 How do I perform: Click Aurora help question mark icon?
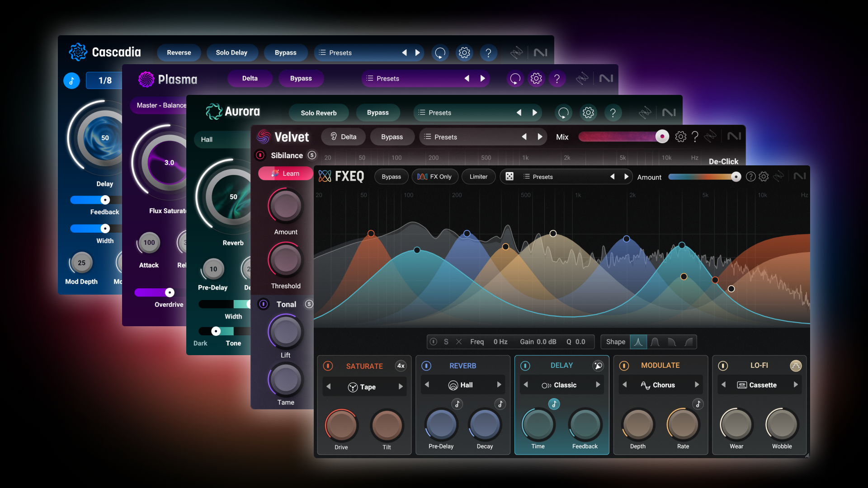pyautogui.click(x=613, y=113)
